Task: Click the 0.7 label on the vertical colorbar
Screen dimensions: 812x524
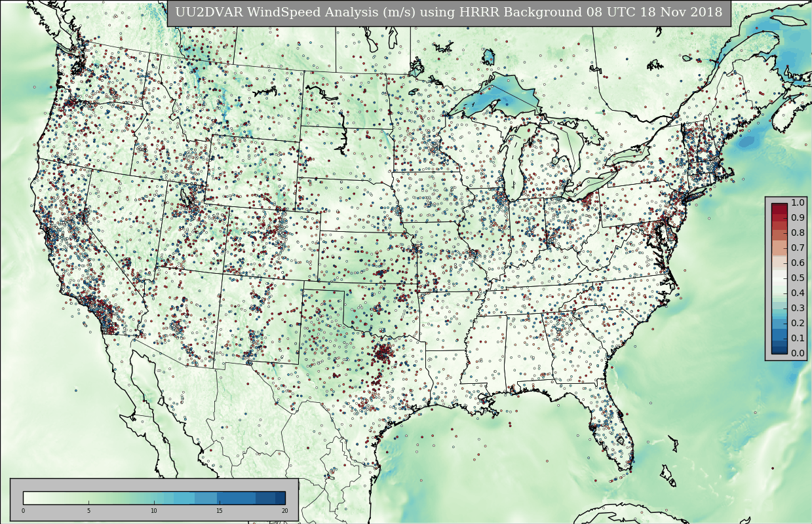Action: [798, 248]
